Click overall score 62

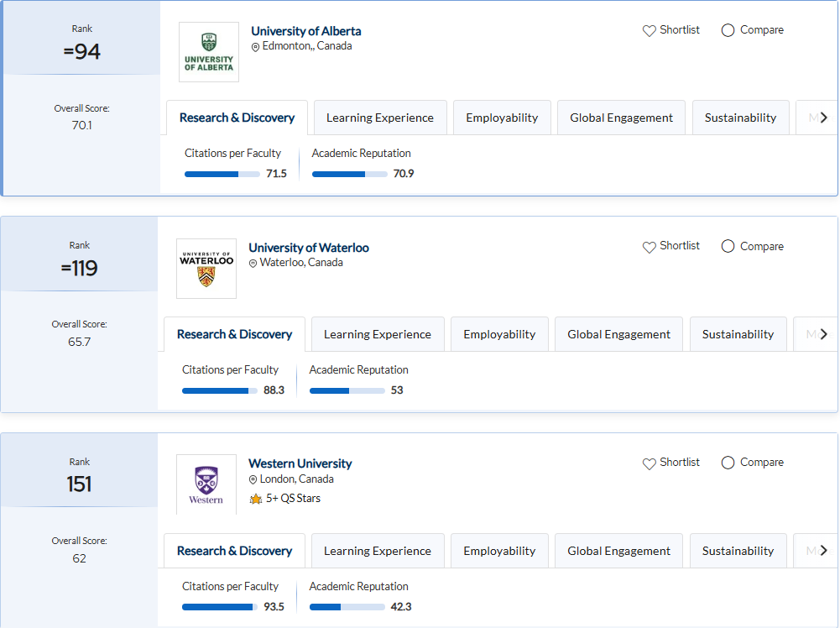[x=79, y=558]
